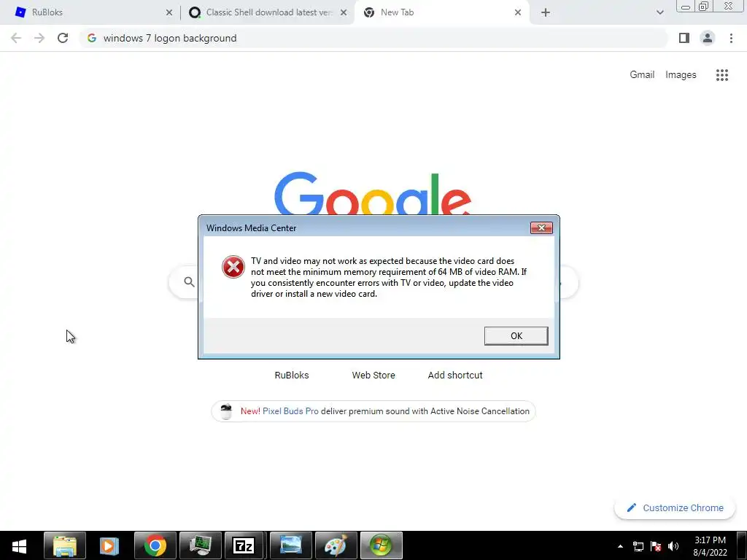The image size is (747, 560).
Task: Click the Google search magnifier icon
Action: click(x=189, y=282)
